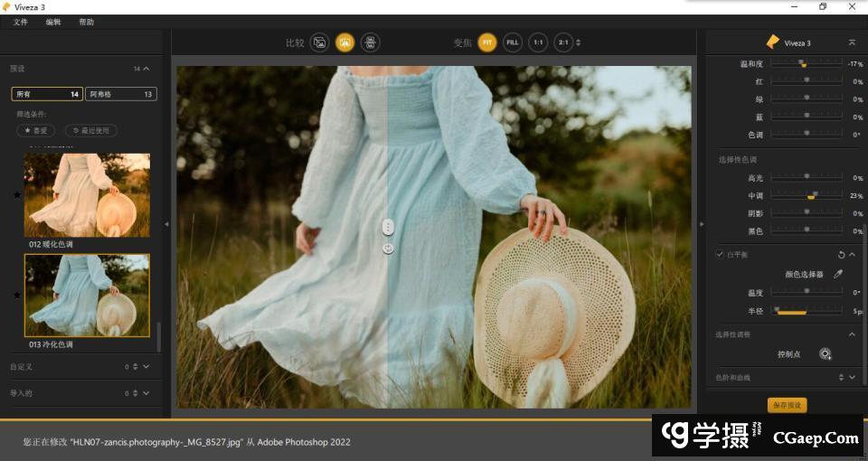
Task: Reset the 白平衡 section with the undo arrow
Action: click(842, 255)
